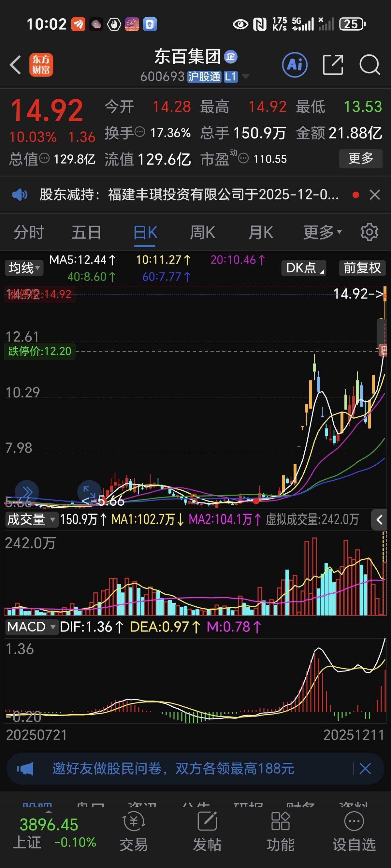Tap the enterprise badge next to 东百集团
This screenshot has width=391, height=868.
231,57
